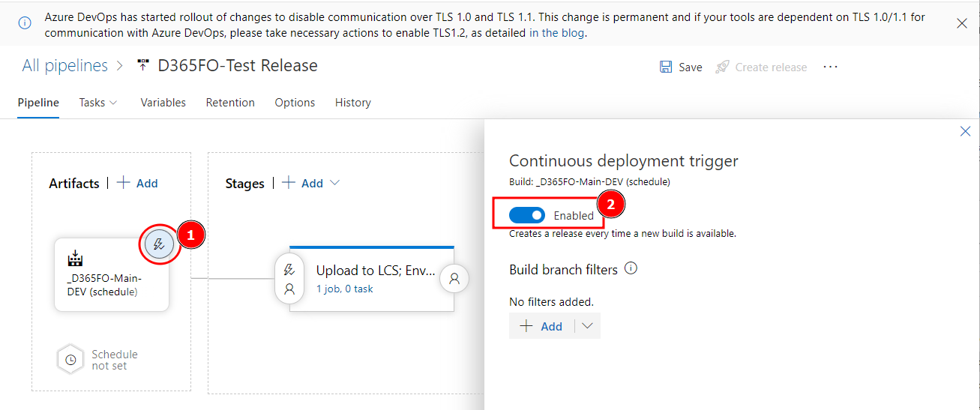Switch to the Retention tab
This screenshot has width=980, height=410.
pyautogui.click(x=230, y=103)
